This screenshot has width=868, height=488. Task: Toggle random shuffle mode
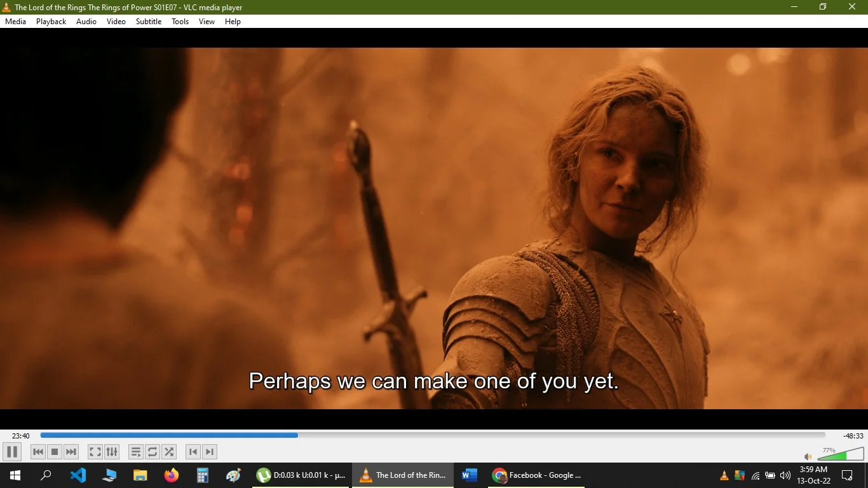[169, 452]
